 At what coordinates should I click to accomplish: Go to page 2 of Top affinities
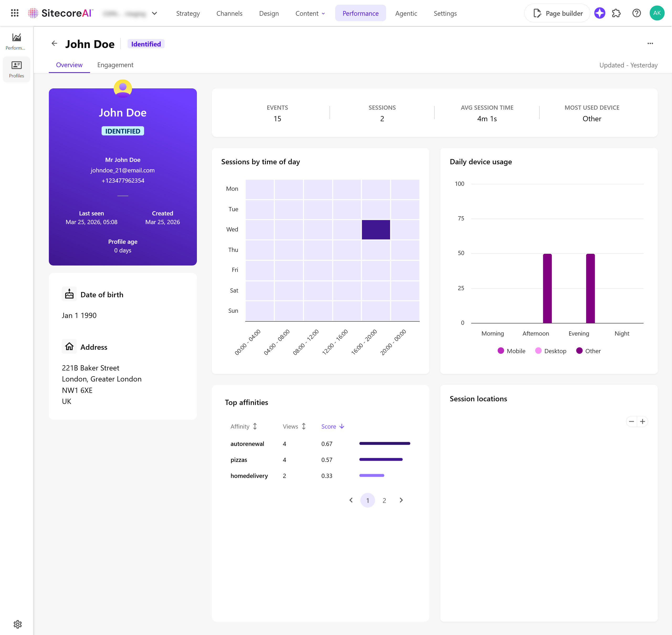[384, 500]
